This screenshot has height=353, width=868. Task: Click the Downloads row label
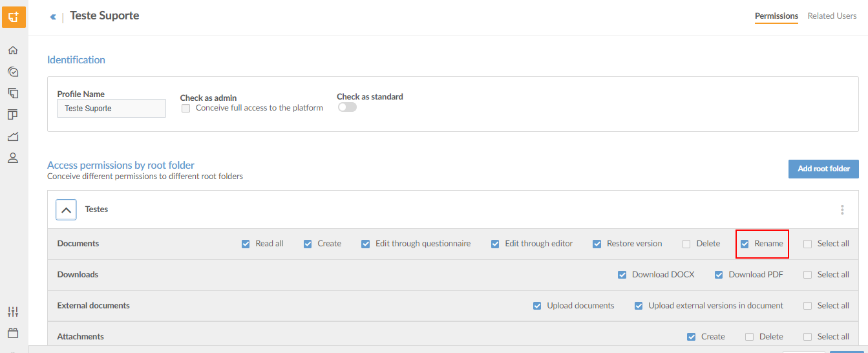[x=78, y=275]
